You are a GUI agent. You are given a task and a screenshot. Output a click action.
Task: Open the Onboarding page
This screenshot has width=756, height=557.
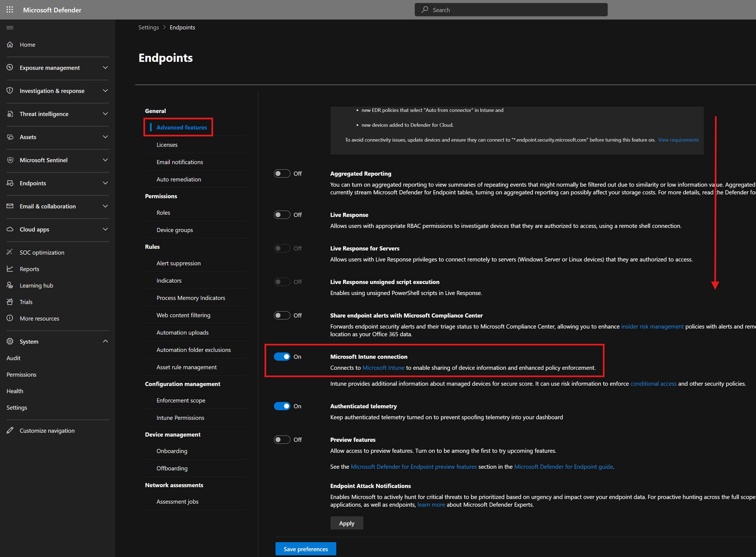172,451
